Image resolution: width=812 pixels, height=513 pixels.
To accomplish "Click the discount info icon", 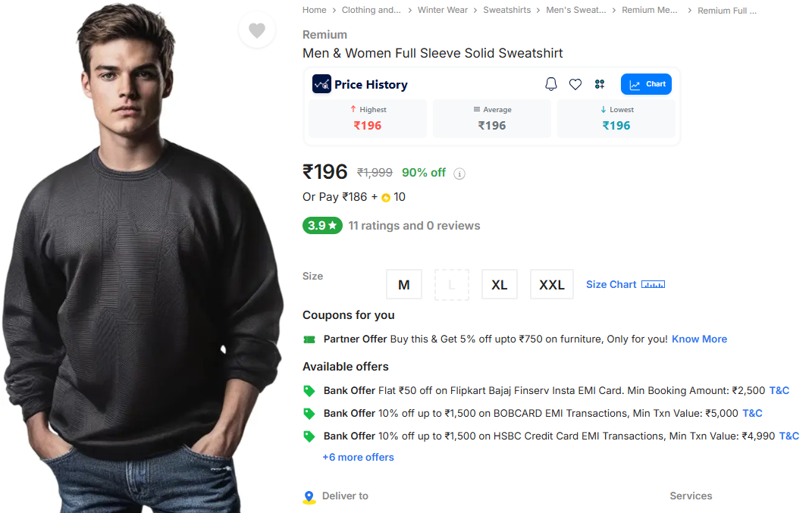I will 459,174.
